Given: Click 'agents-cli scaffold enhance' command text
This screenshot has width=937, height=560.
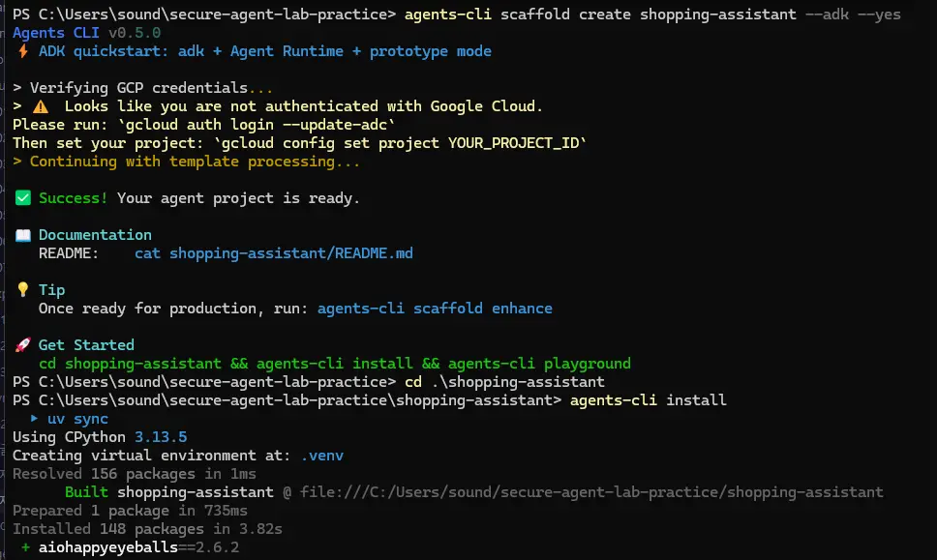Looking at the screenshot, I should point(435,309).
